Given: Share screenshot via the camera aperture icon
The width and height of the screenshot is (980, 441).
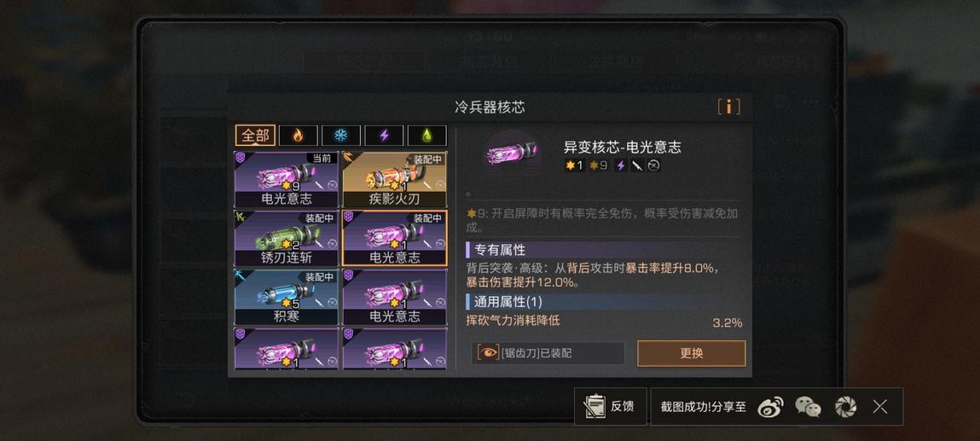Looking at the screenshot, I should click(845, 407).
